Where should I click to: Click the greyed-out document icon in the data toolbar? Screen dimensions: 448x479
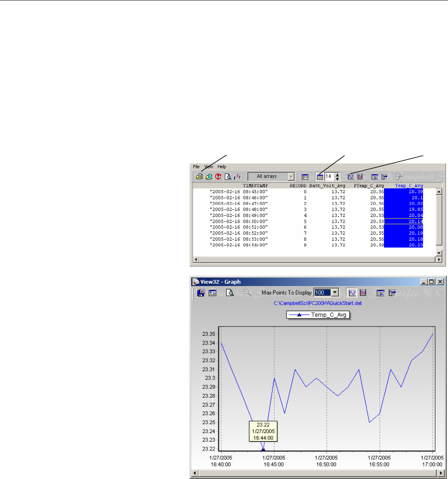(x=399, y=177)
